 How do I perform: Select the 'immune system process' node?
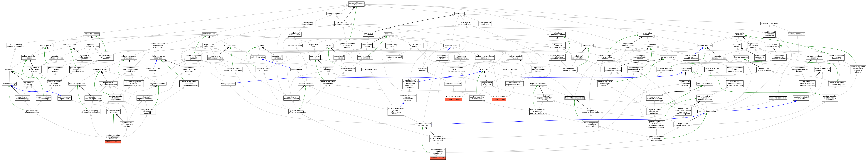coord(646,34)
